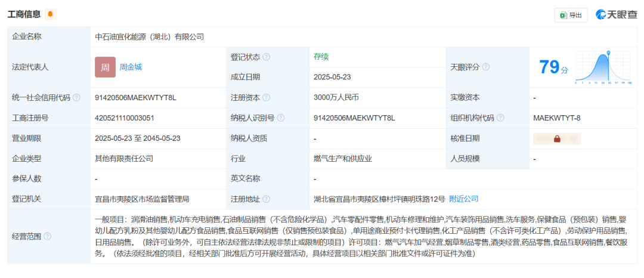
Task: Click taxpayer ID value in 纳税人识别号 row
Action: point(354,118)
